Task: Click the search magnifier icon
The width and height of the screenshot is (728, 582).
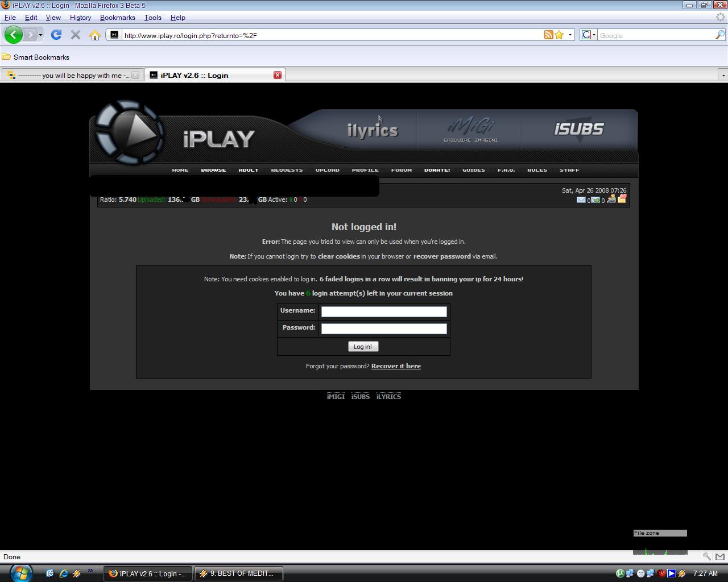Action: pos(719,35)
